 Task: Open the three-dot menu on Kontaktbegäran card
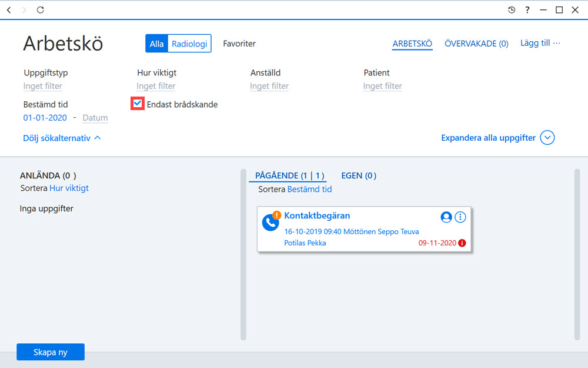[x=460, y=217]
